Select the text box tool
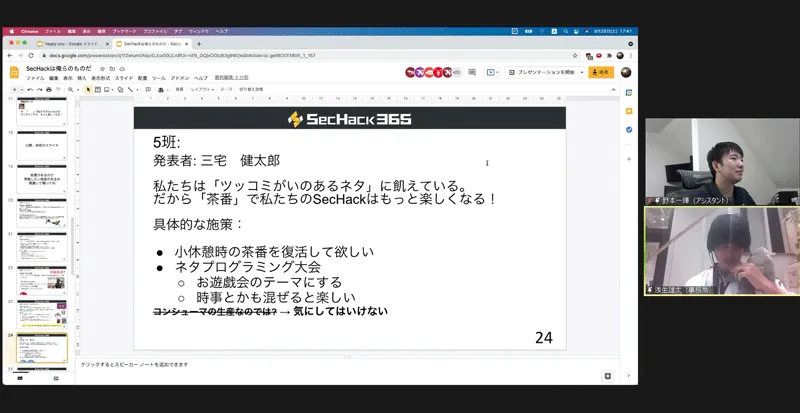The height and width of the screenshot is (413, 800). coord(97,89)
